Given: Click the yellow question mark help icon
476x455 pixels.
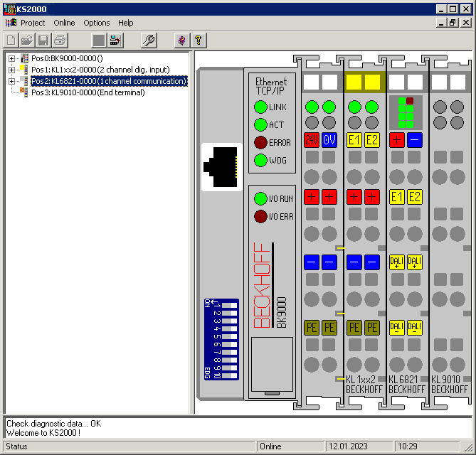Looking at the screenshot, I should [x=199, y=41].
